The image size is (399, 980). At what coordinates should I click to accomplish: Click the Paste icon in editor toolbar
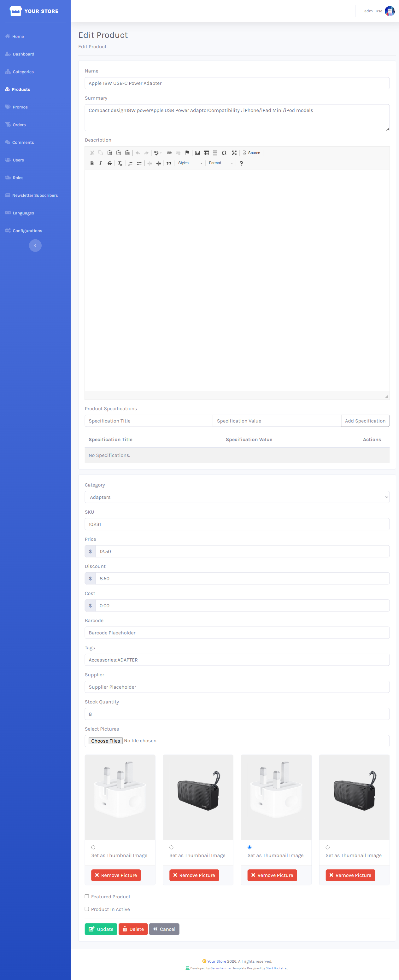(x=110, y=153)
